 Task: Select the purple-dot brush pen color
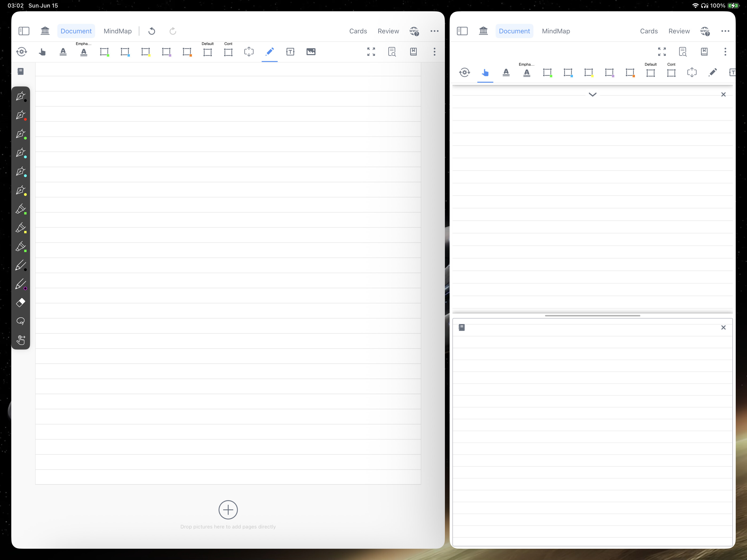(x=21, y=284)
